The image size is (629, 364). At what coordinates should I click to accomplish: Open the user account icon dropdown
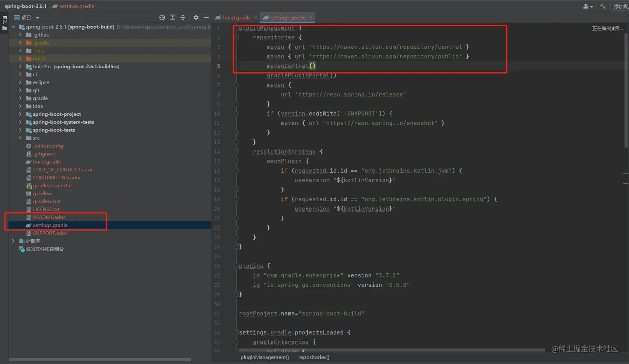[587, 6]
